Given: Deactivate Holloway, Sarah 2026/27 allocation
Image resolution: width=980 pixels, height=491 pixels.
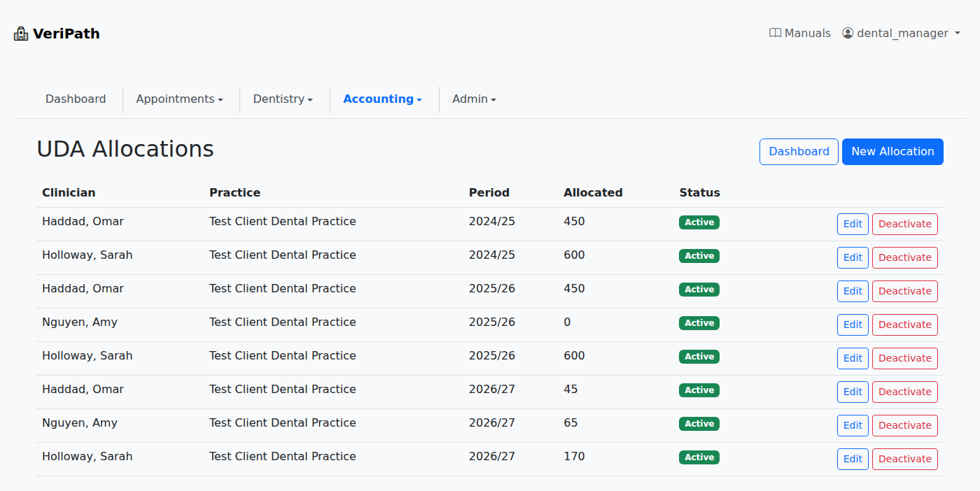Looking at the screenshot, I should coord(905,459).
